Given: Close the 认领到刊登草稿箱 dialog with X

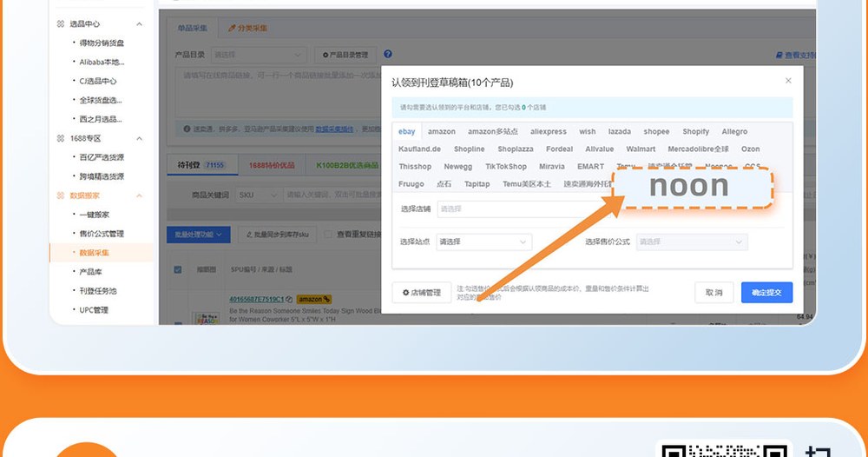Looking at the screenshot, I should tap(788, 81).
